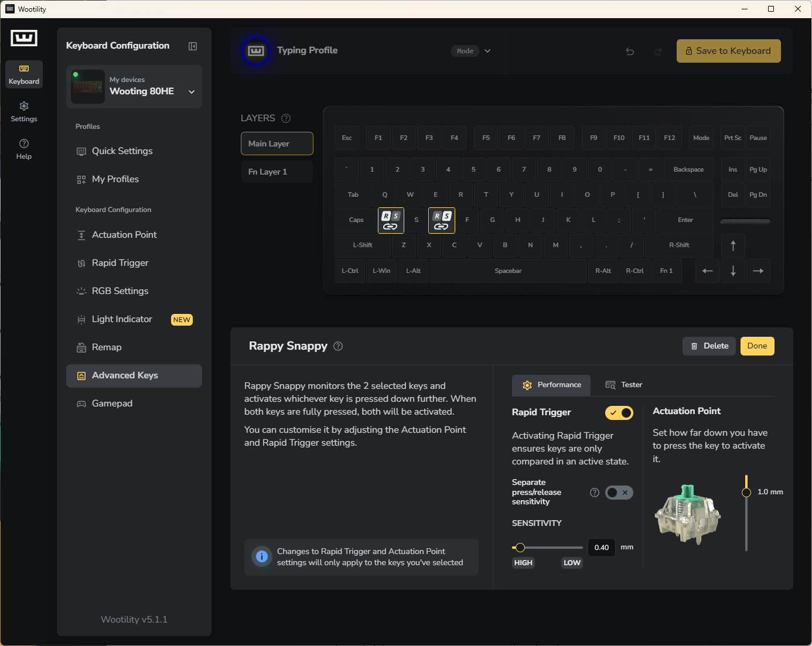Click the Typing Profile keyboard icon
This screenshot has height=646, width=812.
click(256, 51)
